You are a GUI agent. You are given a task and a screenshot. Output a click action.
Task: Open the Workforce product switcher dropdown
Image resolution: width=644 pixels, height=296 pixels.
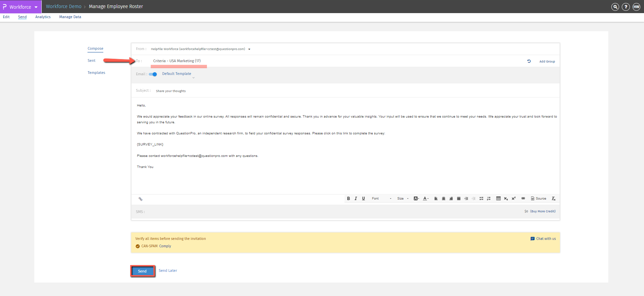21,7
